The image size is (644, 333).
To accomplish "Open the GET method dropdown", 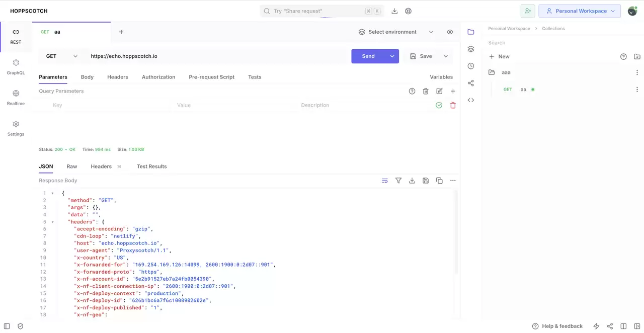I will click(x=61, y=56).
